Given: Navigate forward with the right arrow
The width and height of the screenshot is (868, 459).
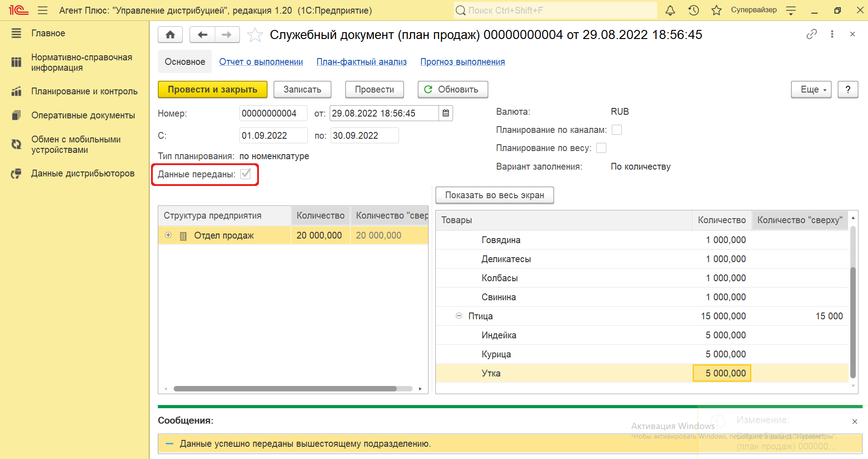Looking at the screenshot, I should (227, 34).
